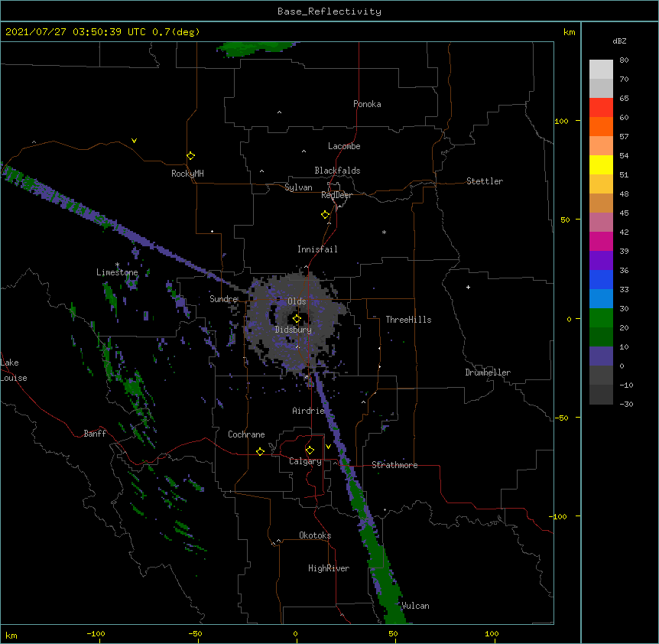Click the purple-blue 0-10 dBZ legend swatch
The image size is (659, 644).
(x=601, y=356)
